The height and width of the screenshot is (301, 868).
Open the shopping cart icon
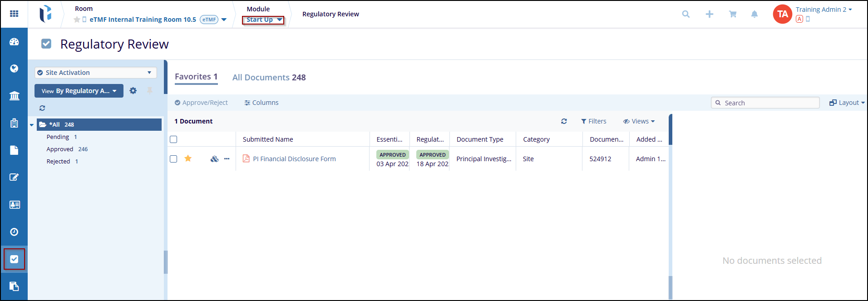click(x=732, y=15)
